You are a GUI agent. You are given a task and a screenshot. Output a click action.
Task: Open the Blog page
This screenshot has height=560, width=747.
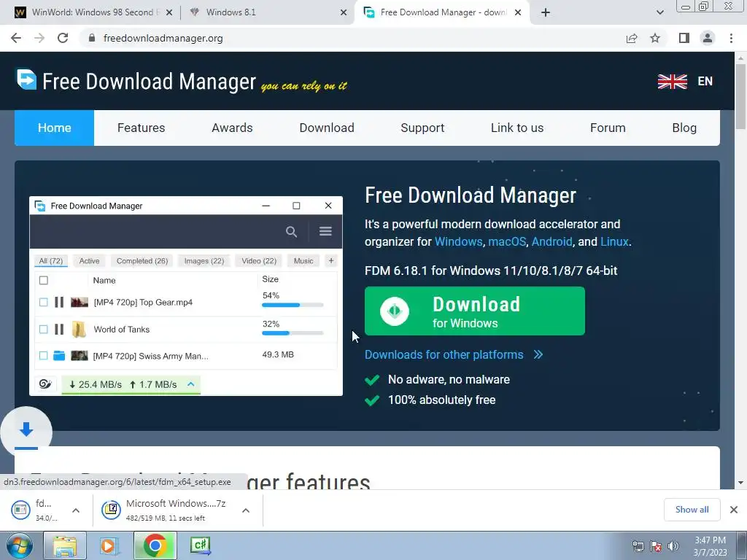684,128
